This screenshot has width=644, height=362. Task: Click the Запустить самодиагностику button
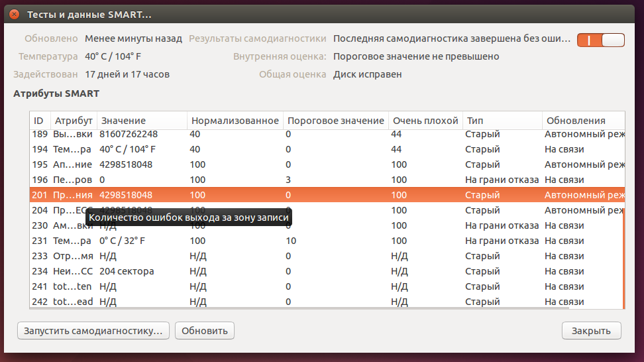click(x=93, y=330)
